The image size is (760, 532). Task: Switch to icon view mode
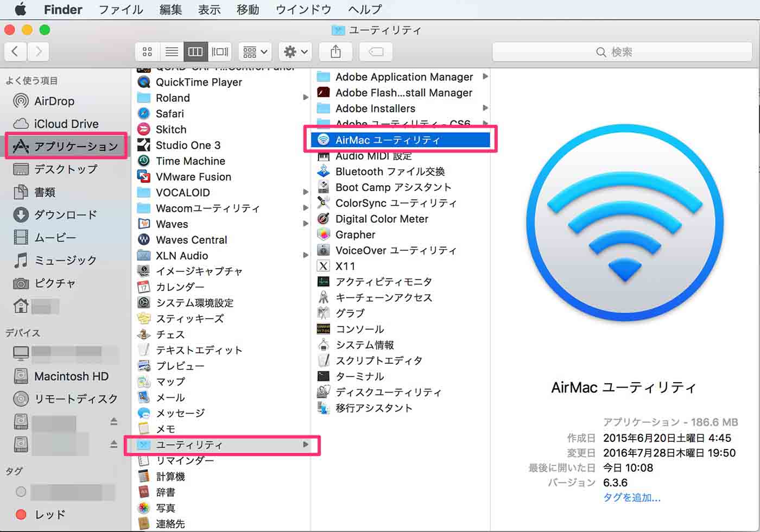coord(147,52)
